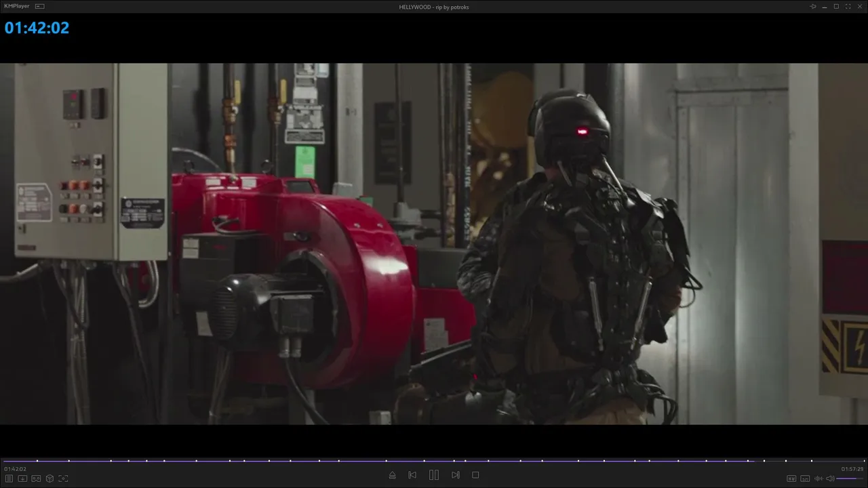Click the compact mode icon beside KMPlayer logo

pos(40,6)
